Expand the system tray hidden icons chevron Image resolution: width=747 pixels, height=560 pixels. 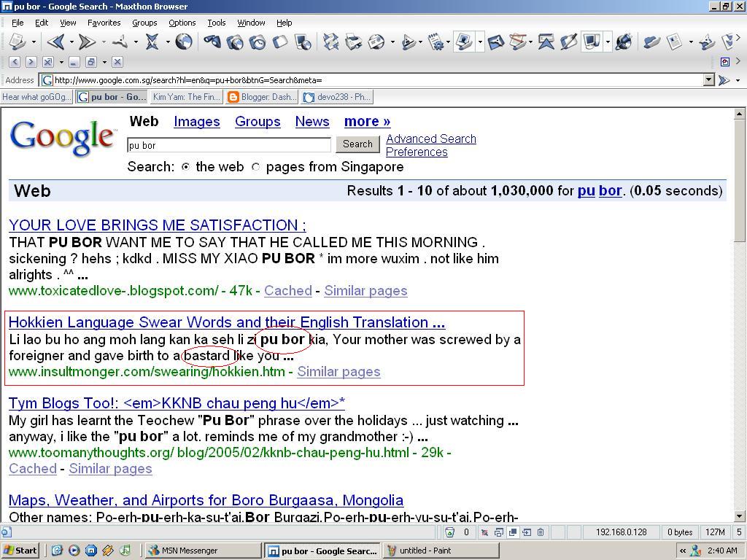(683, 551)
